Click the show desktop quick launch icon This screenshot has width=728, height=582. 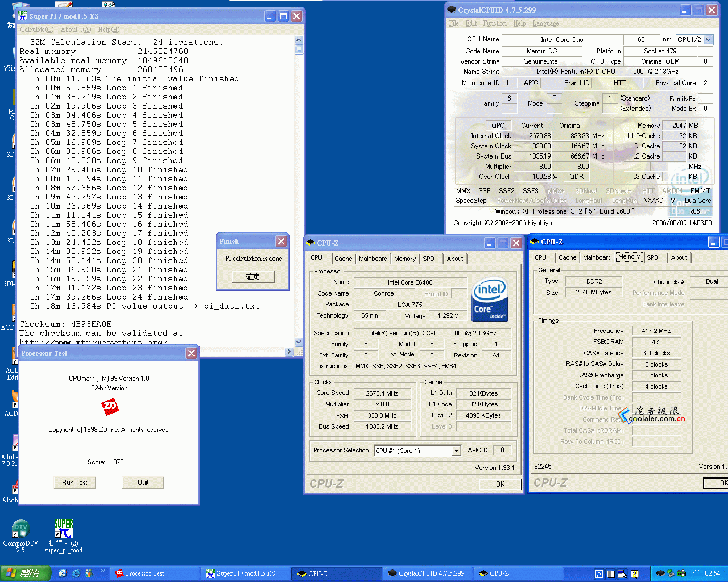pos(63,573)
